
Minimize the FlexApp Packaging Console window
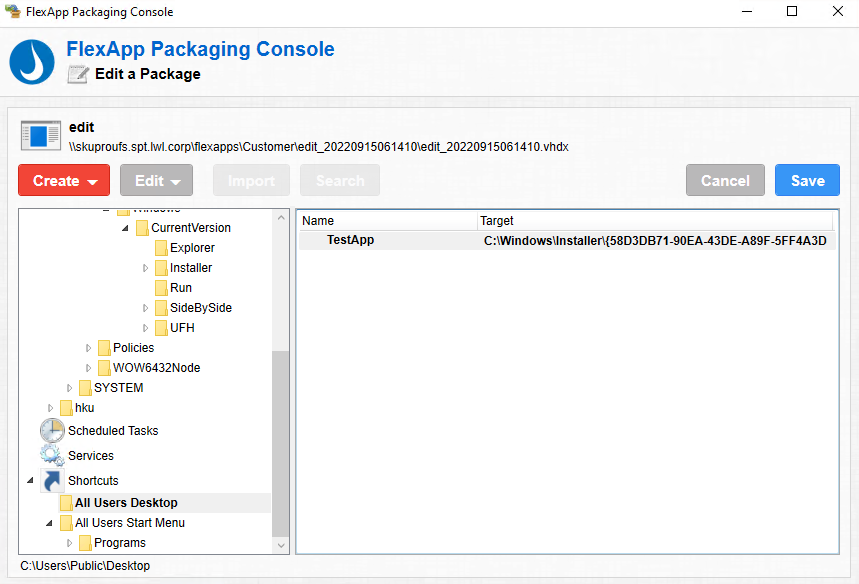pos(747,12)
